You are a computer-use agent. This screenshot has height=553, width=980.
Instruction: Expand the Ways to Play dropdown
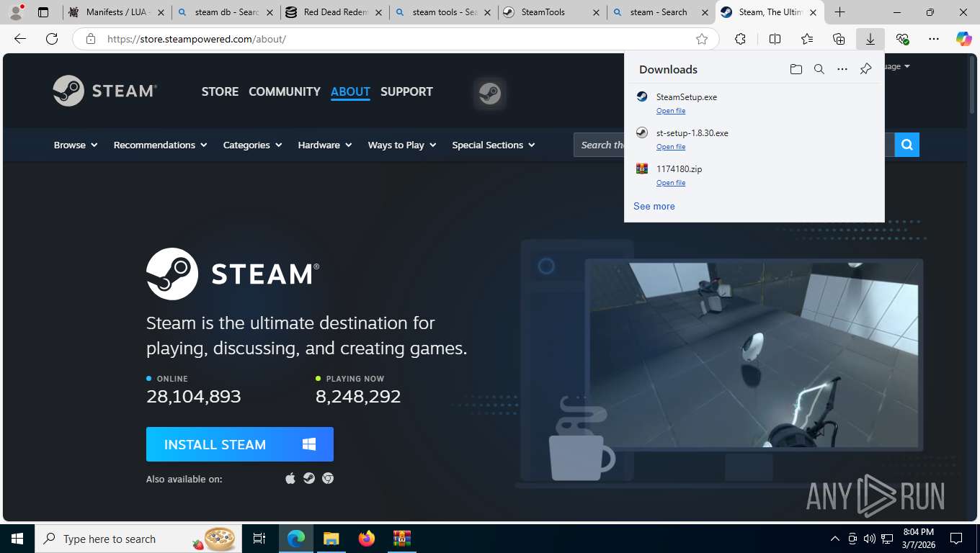402,145
